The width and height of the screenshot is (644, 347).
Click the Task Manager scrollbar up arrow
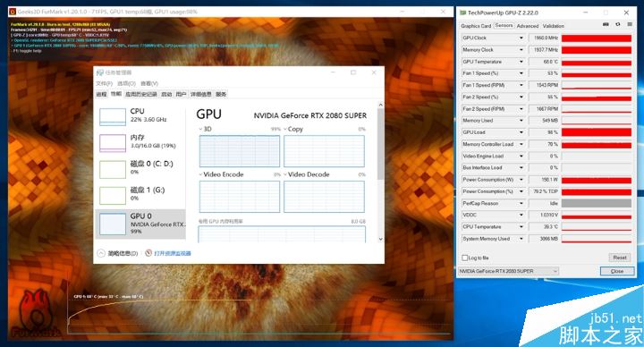(381, 106)
